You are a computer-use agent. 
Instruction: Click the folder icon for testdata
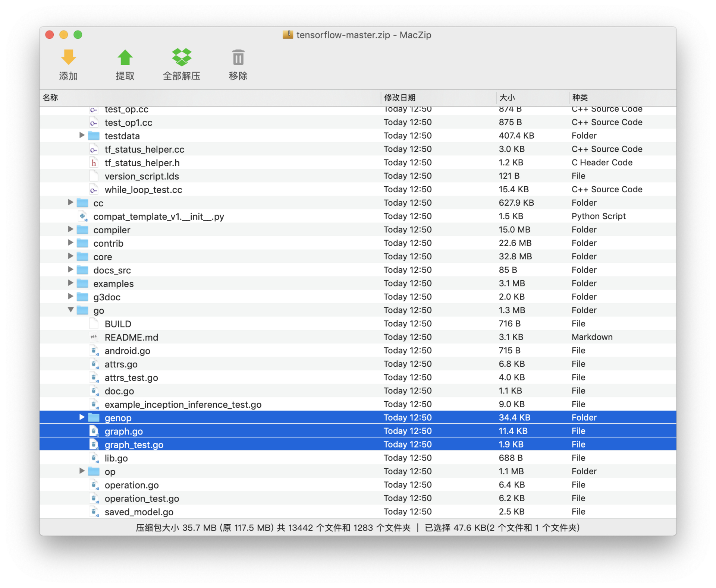pyautogui.click(x=94, y=136)
